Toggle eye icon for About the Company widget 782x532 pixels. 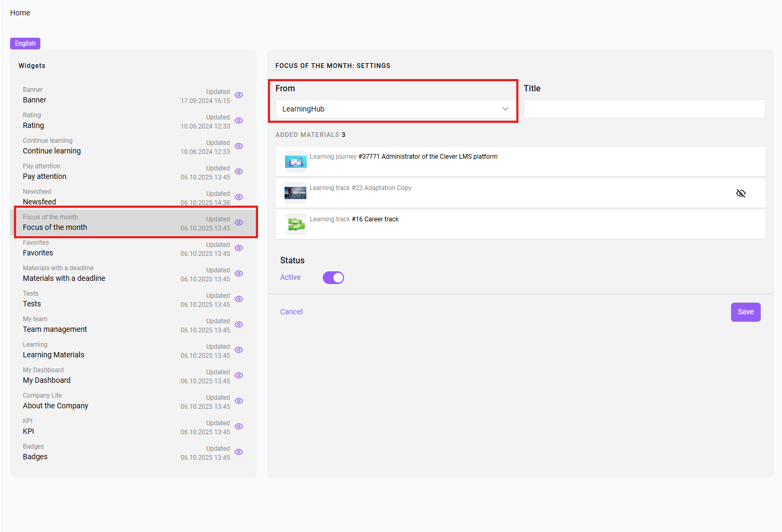(x=239, y=401)
